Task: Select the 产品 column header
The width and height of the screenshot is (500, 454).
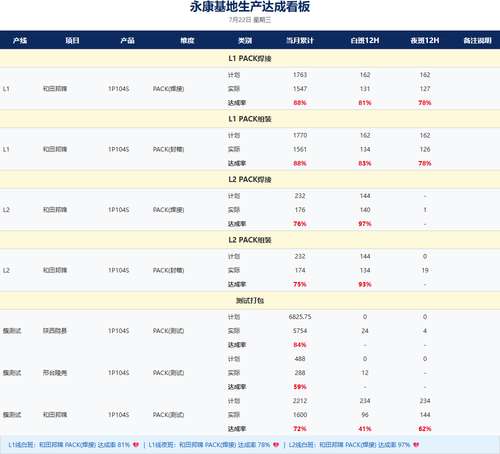Action: pyautogui.click(x=127, y=40)
